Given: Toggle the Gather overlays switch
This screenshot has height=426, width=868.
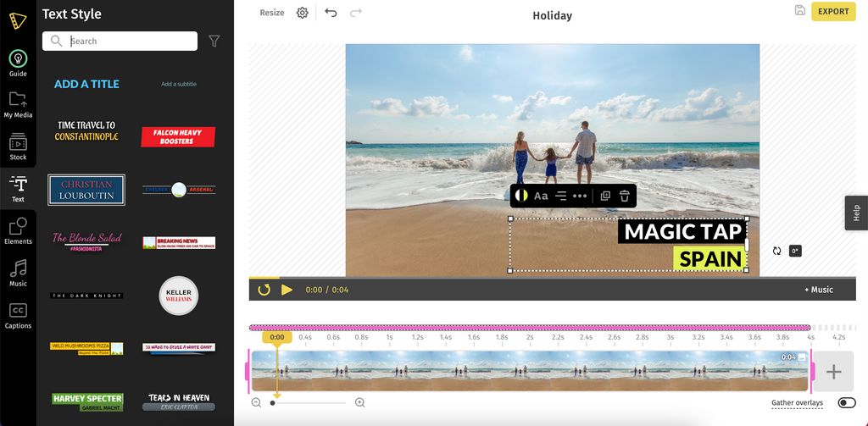Looking at the screenshot, I should point(847,403).
